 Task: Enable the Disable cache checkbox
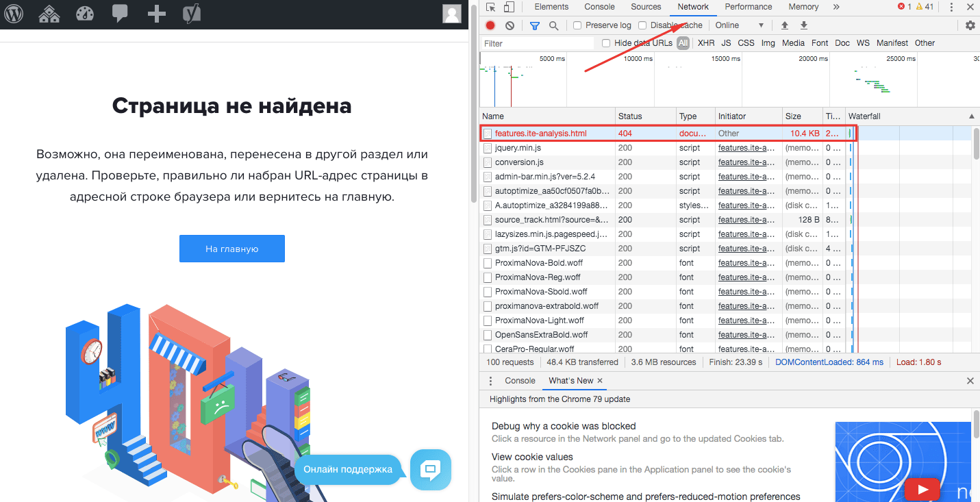coord(642,25)
